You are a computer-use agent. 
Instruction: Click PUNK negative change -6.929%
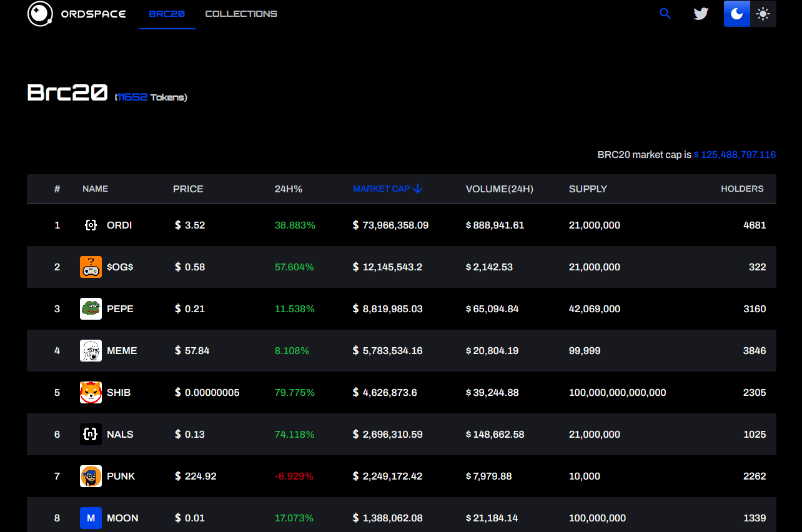[x=294, y=476]
